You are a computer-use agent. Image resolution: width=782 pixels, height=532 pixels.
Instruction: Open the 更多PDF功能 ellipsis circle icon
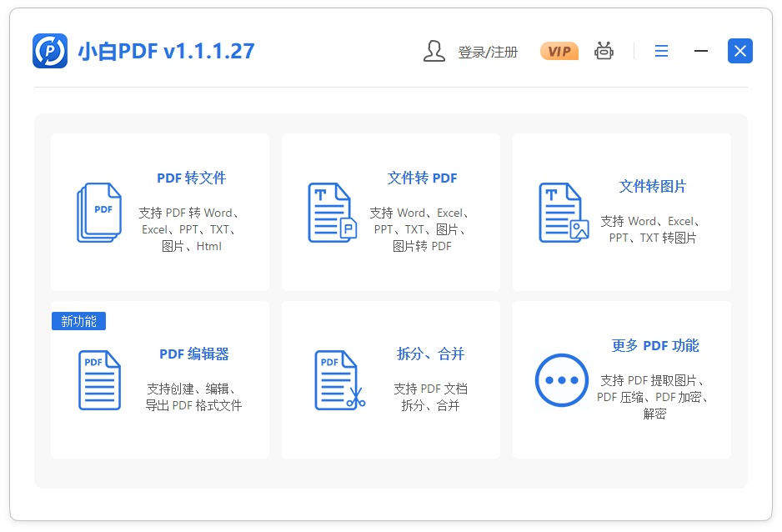tap(562, 380)
